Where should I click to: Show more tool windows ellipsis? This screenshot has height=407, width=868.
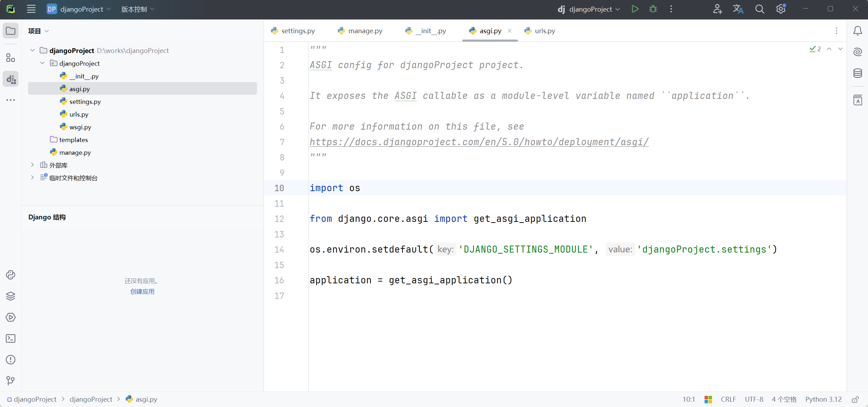(x=11, y=100)
